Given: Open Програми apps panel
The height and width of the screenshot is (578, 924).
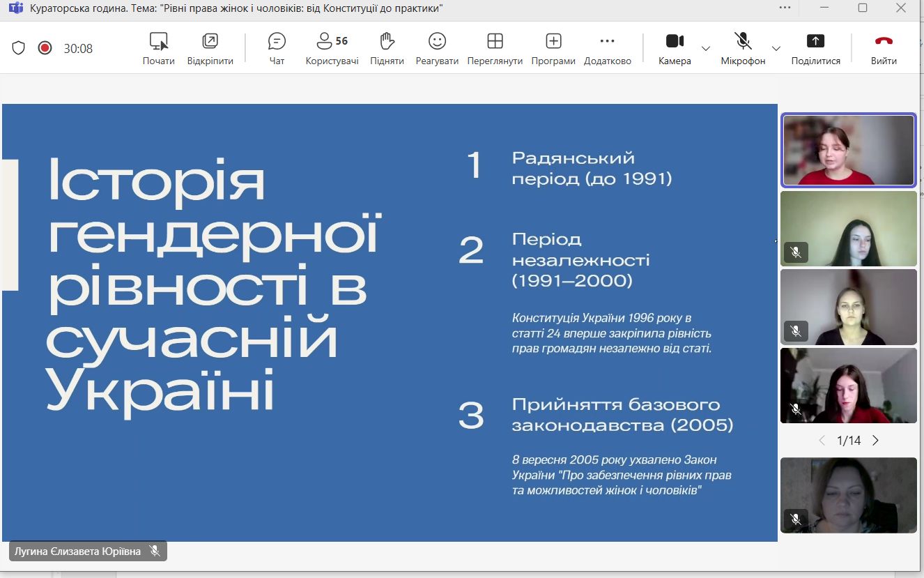Looking at the screenshot, I should tap(553, 47).
